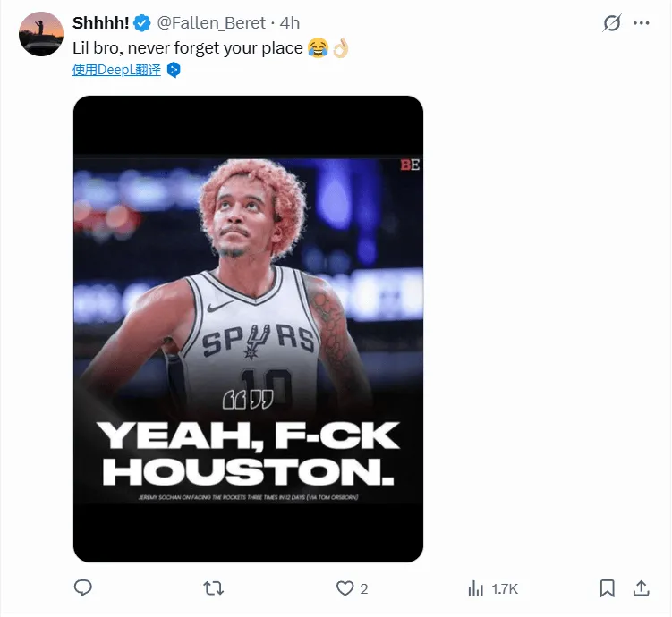Open the Shhhh! profile avatar
This screenshot has height=617, width=672.
coord(41,34)
